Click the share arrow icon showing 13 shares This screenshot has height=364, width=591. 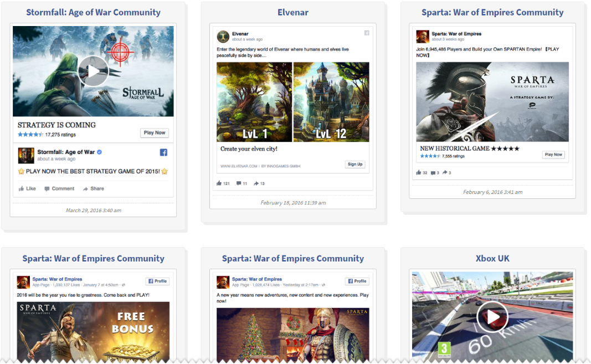pos(256,183)
